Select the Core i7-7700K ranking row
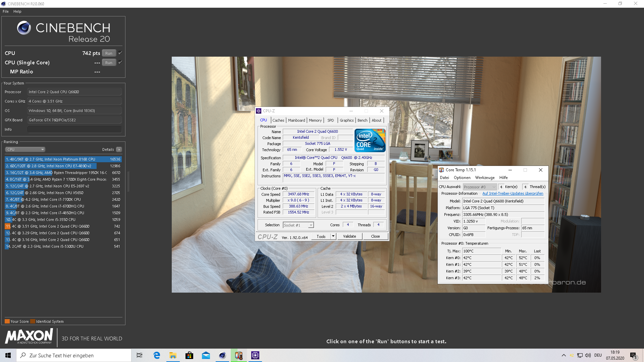Screen dimensions: 644x362 pyautogui.click(x=63, y=199)
